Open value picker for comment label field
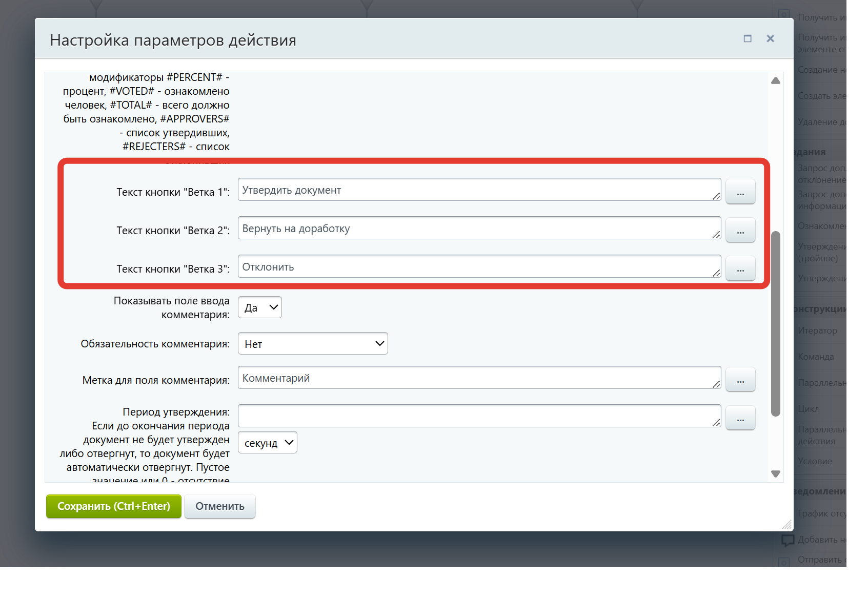 pyautogui.click(x=740, y=380)
